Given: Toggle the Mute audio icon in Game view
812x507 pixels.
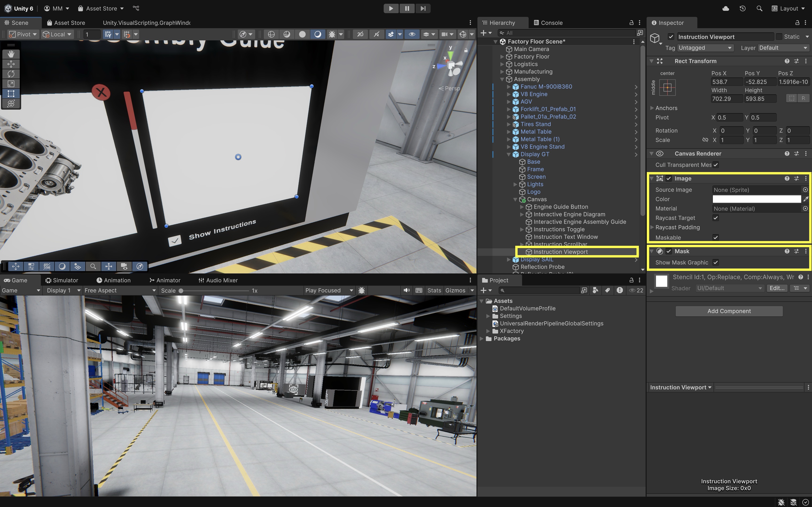Looking at the screenshot, I should [x=406, y=290].
